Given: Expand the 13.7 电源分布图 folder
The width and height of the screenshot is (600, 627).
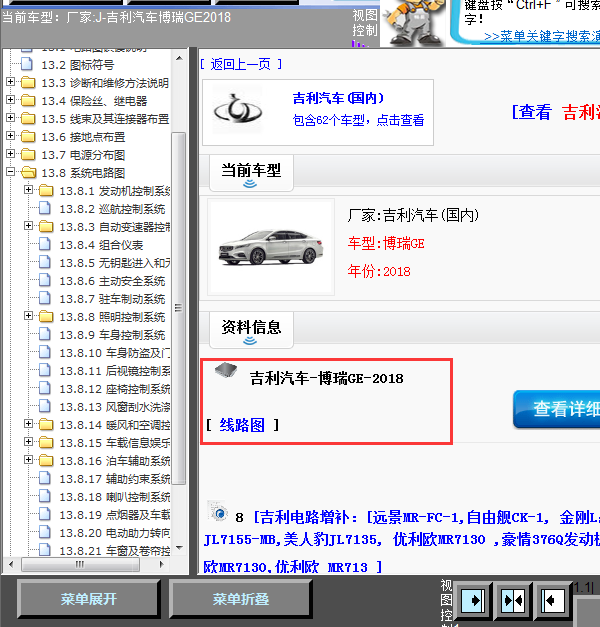Looking at the screenshot, I should click(10, 154).
